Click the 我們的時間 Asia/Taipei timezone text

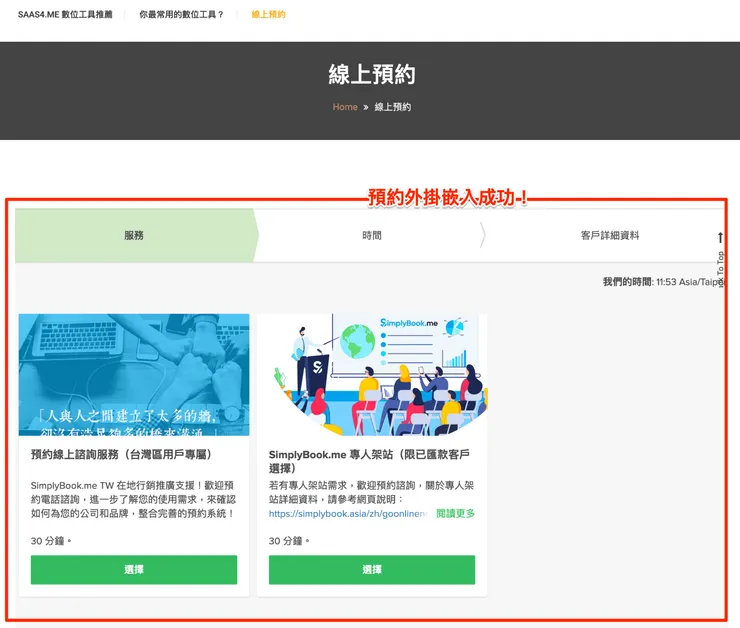(663, 282)
